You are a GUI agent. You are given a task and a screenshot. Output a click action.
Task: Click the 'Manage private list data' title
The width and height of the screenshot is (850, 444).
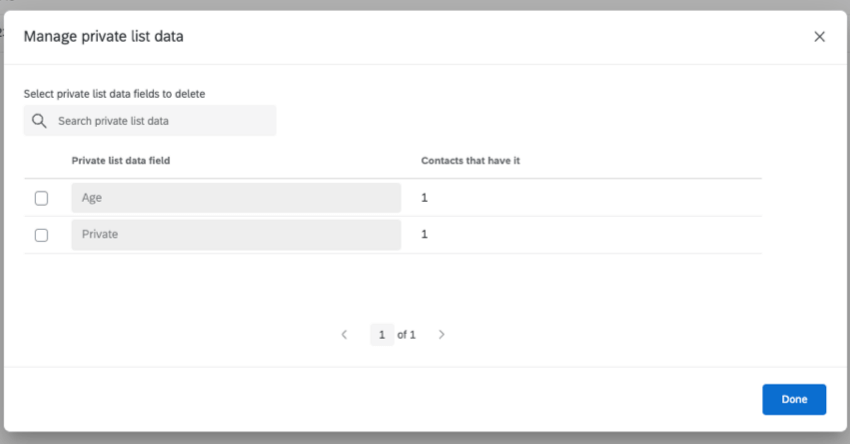pyautogui.click(x=103, y=37)
